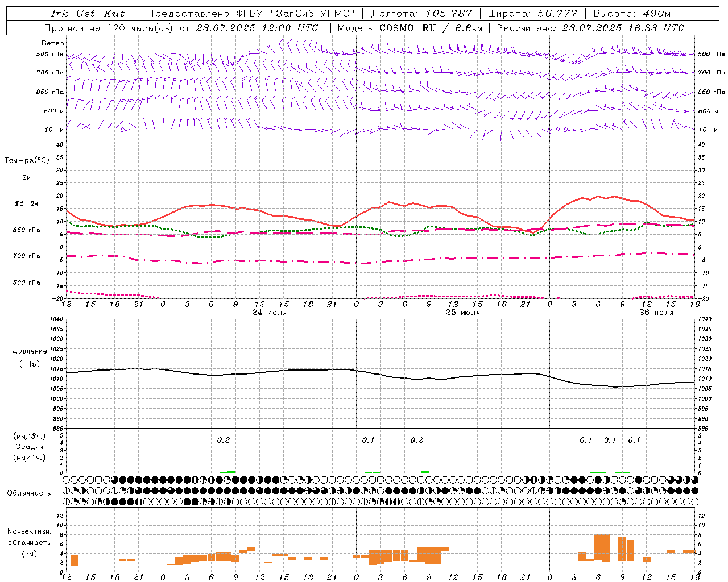This screenshot has height=582, width=728.
Task: Click the station name Irk_Ust-Kut in header
Action: click(88, 14)
